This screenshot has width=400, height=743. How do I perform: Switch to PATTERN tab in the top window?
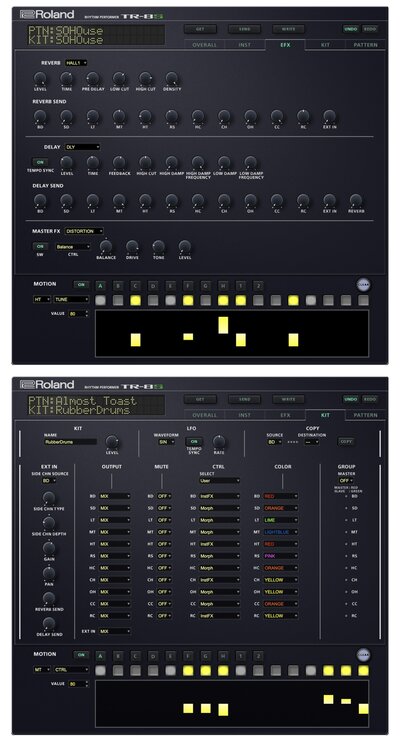[365, 45]
